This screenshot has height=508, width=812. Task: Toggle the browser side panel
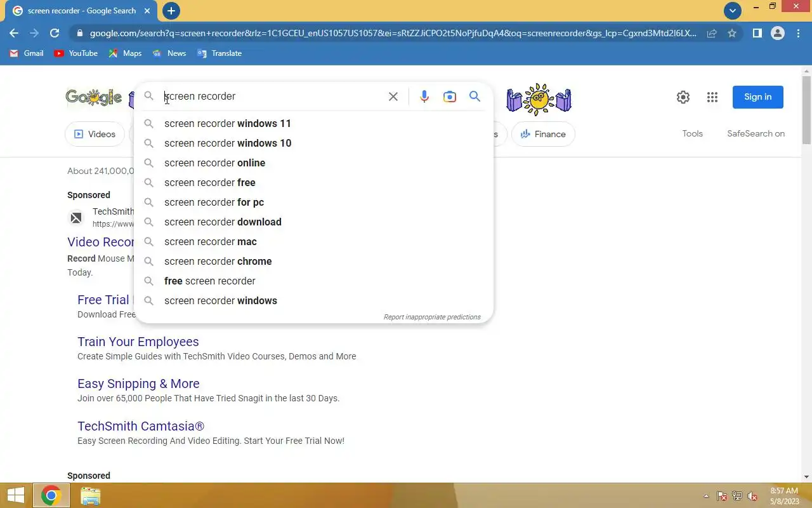point(757,33)
